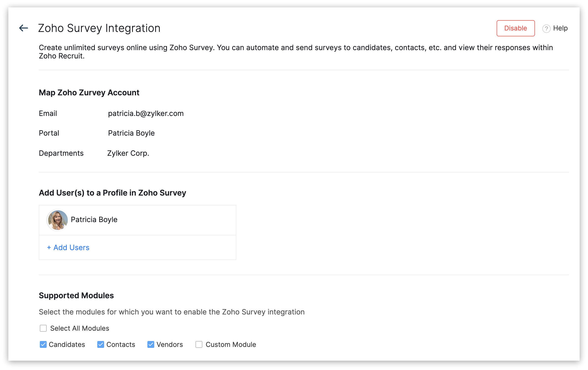Click Patricia Boyle's profile avatar
Screen dimensions: 588x370
(58, 220)
